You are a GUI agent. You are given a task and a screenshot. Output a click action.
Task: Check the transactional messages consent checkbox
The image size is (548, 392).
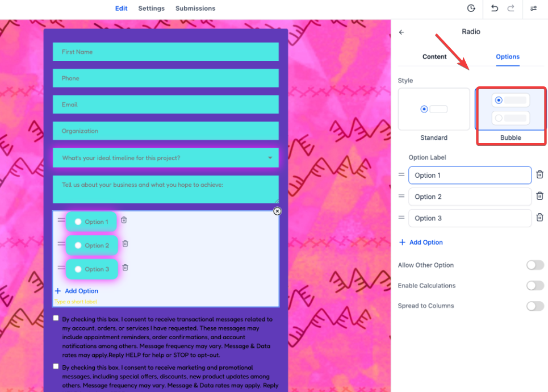(x=56, y=318)
